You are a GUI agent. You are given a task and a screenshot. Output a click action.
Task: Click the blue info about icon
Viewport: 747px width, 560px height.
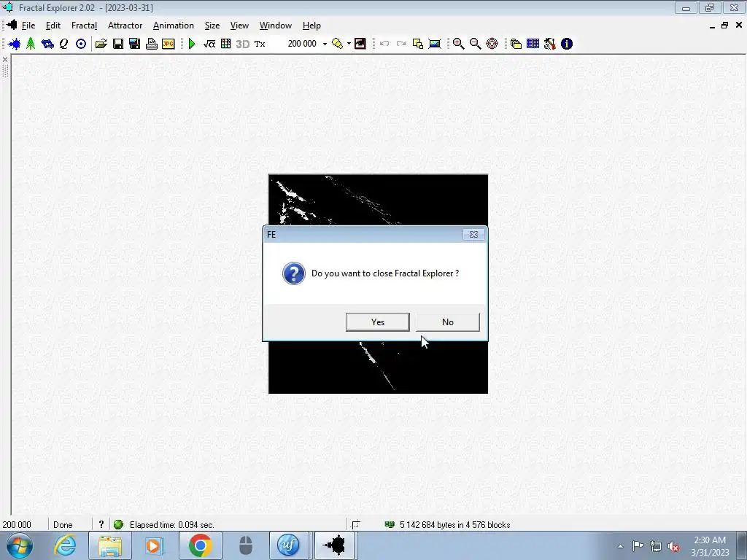(566, 44)
